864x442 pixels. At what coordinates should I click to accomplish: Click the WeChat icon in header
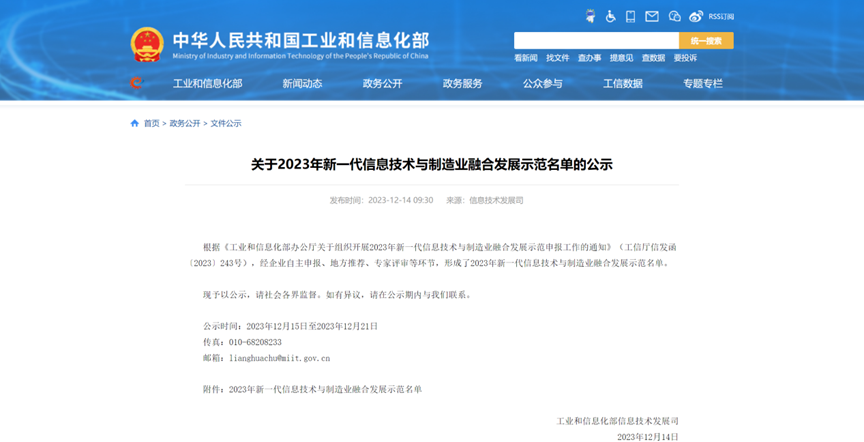point(674,16)
